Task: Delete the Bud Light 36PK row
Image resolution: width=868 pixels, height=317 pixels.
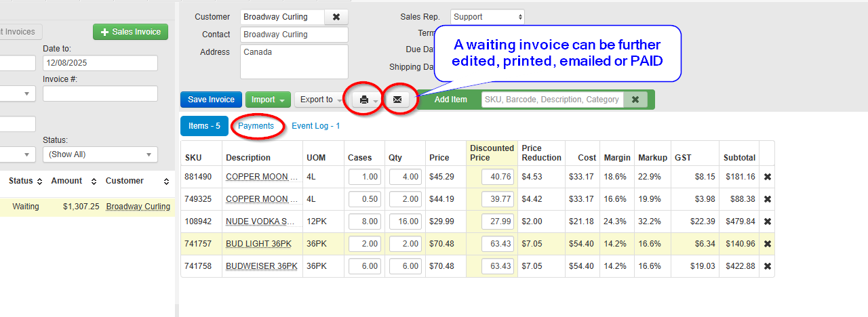Action: click(768, 244)
